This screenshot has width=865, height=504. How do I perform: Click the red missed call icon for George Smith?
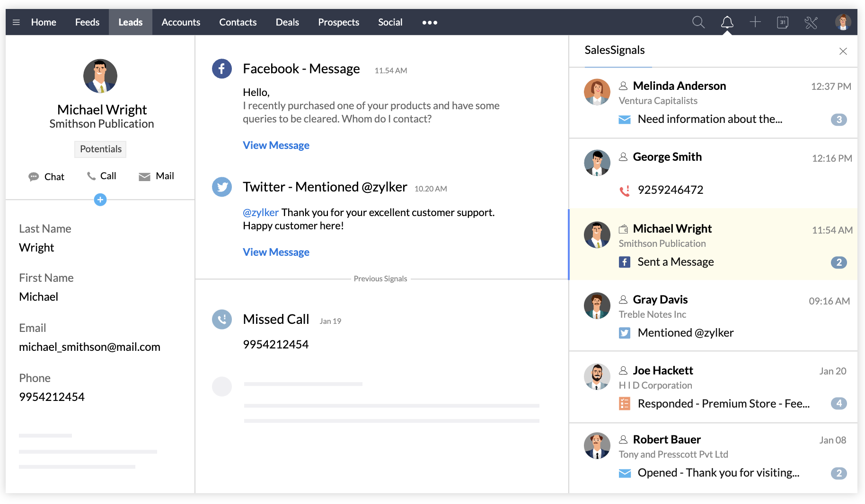(625, 191)
